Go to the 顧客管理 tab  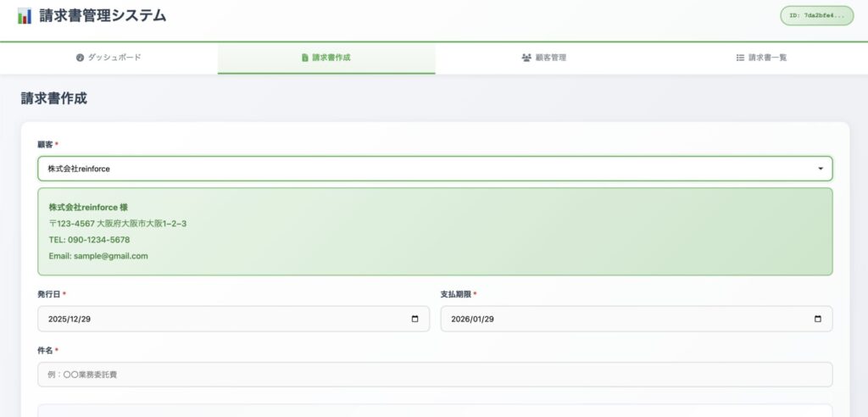point(551,58)
